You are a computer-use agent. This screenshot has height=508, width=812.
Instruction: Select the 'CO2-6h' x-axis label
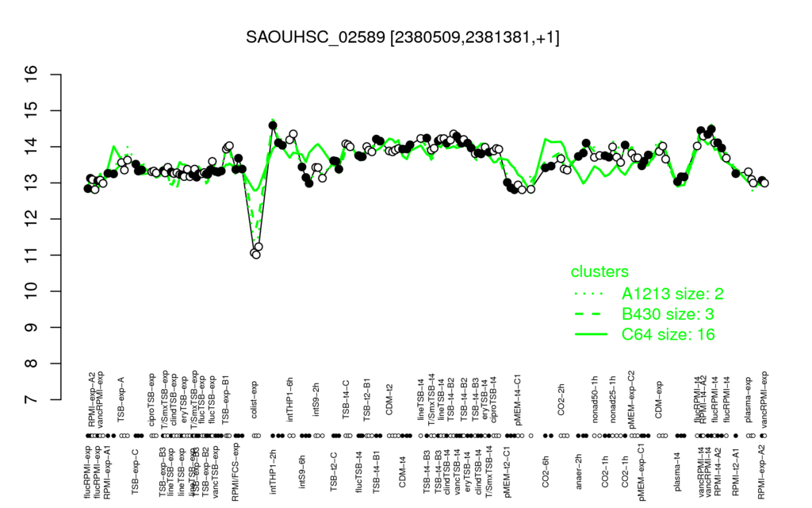tap(545, 471)
